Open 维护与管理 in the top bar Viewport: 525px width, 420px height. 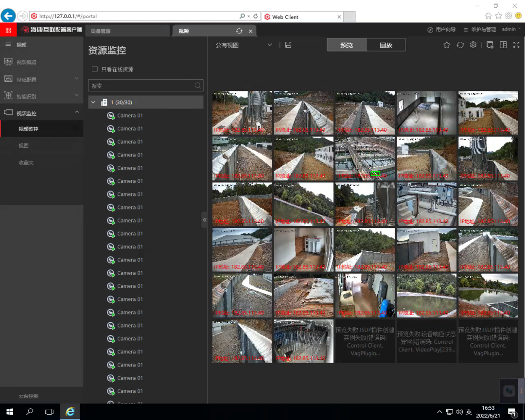click(x=480, y=30)
